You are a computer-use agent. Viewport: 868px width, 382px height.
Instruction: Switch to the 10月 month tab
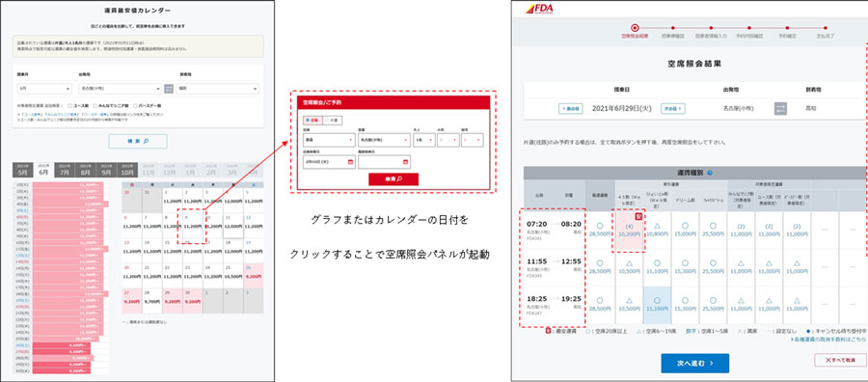(x=126, y=170)
